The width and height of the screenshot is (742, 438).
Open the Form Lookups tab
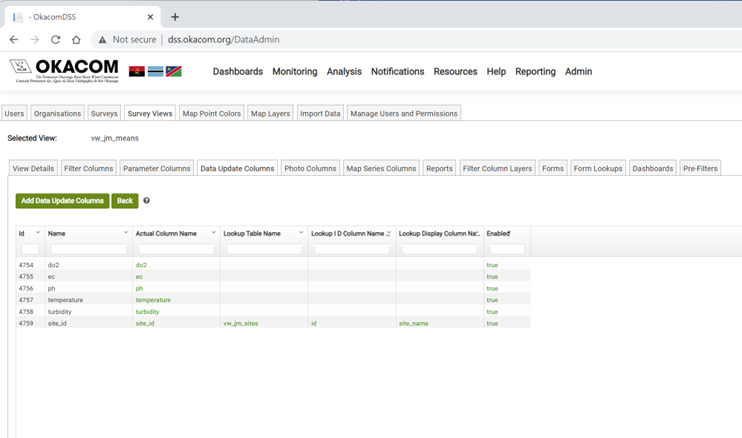(598, 168)
